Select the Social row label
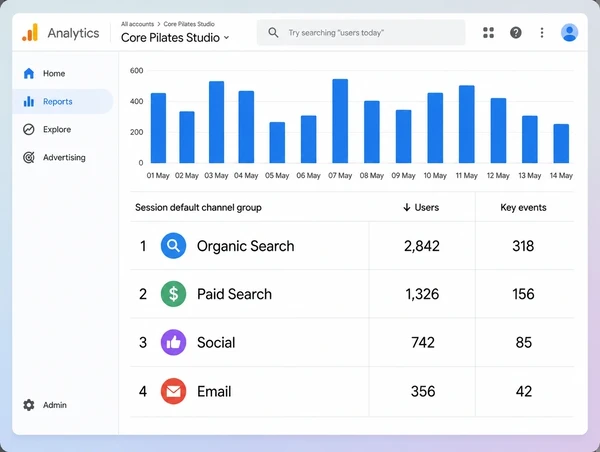The height and width of the screenshot is (452, 600). click(x=216, y=342)
